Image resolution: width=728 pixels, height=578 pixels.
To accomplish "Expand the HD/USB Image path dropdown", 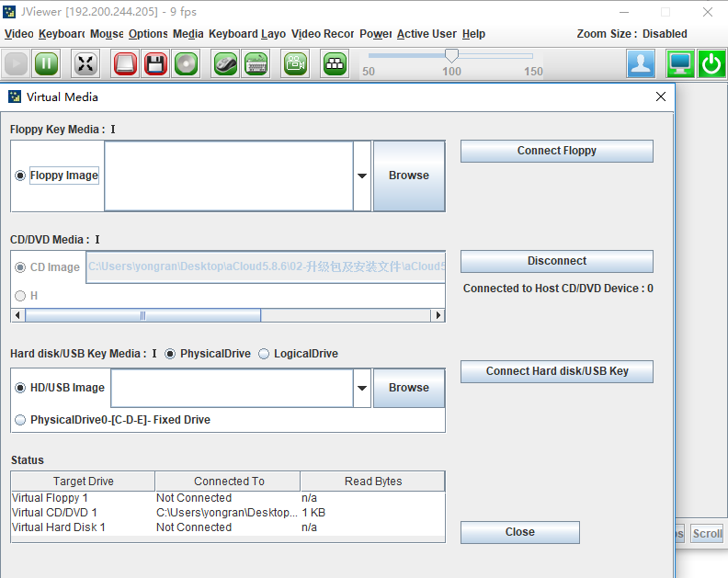I will click(362, 388).
